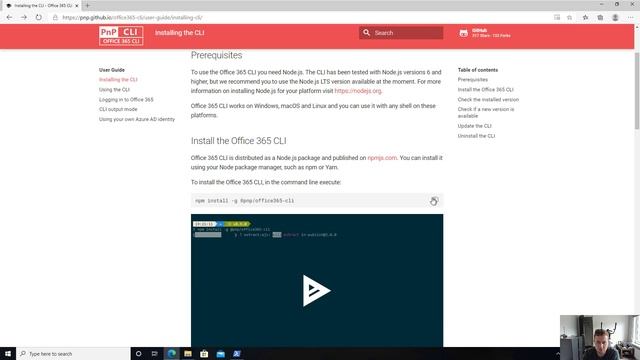Click the Prerequisites heading
This screenshot has height=360, width=640.
216,55
